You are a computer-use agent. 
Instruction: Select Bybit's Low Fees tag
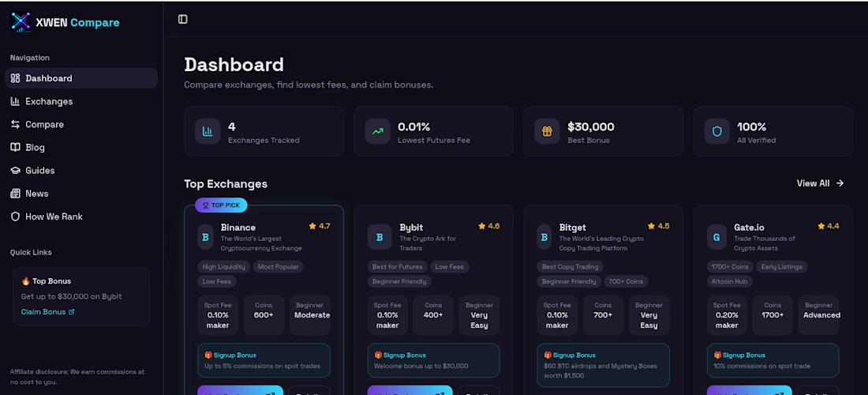point(450,266)
